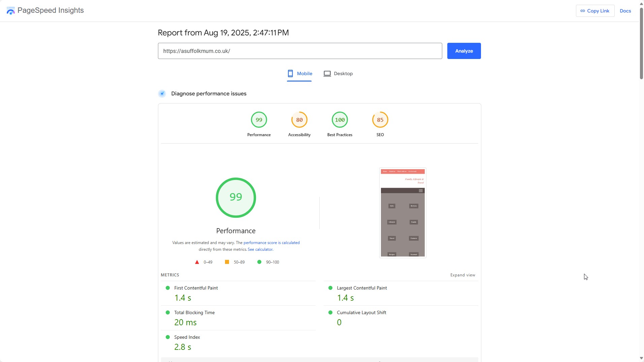Viewport: 644px width, 362px height.
Task: Click the orange square 50–89 legend icon
Action: (227, 262)
